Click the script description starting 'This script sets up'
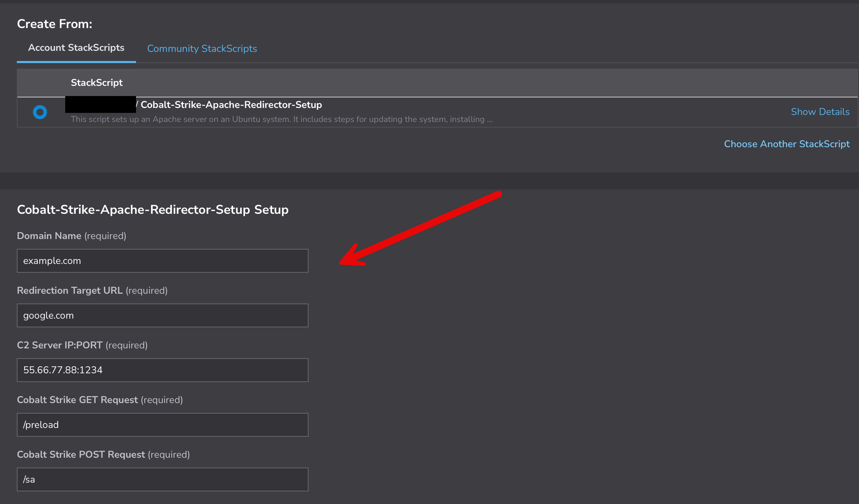Screen dimensions: 859x504 282,119
